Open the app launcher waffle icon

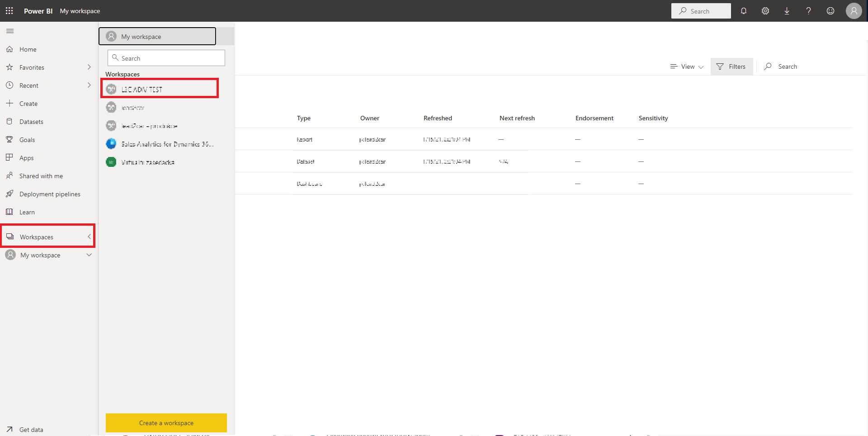pyautogui.click(x=9, y=11)
